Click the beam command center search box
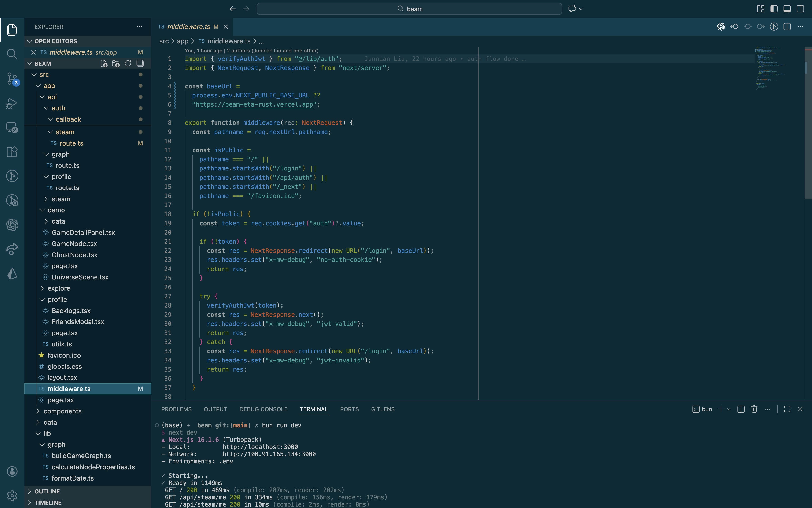The height and width of the screenshot is (508, 812). (409, 9)
